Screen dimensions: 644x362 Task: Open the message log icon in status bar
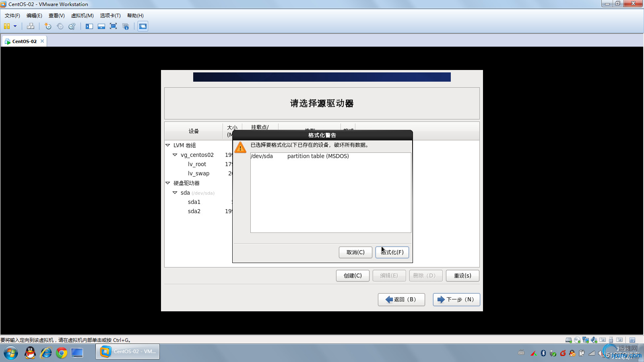pyautogui.click(x=632, y=340)
